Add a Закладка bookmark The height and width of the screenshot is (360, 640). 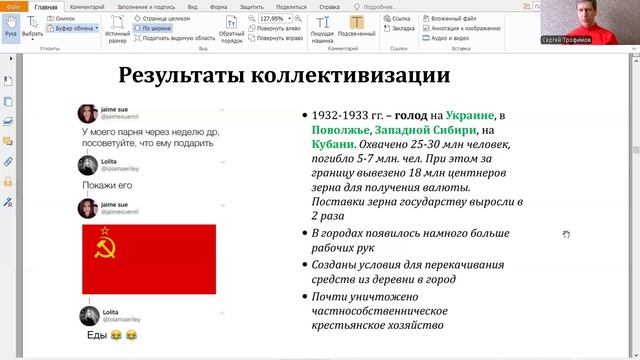click(x=399, y=28)
